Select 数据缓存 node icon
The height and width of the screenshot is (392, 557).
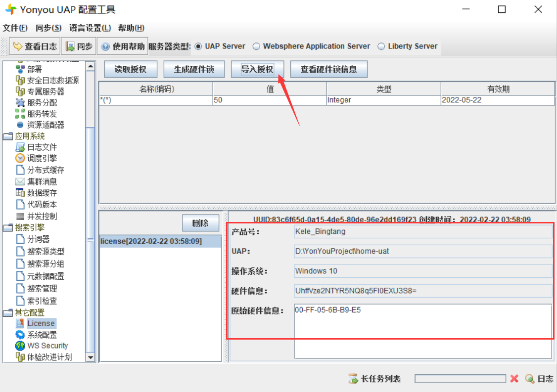click(x=20, y=192)
